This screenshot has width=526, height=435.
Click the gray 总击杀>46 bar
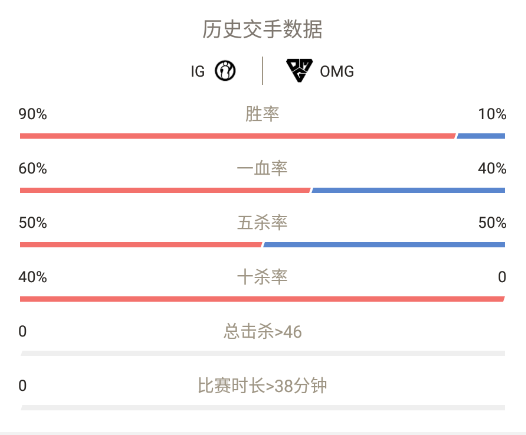(263, 354)
